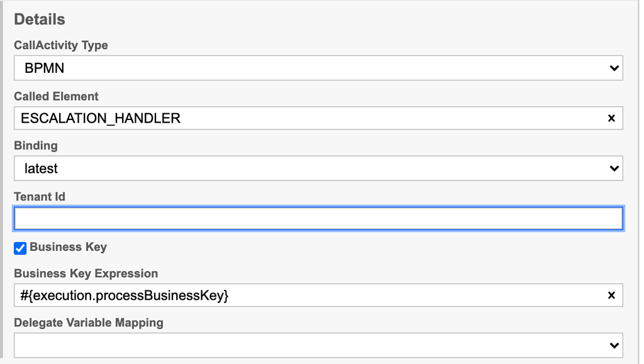Click into the Tenant Id input

point(318,219)
